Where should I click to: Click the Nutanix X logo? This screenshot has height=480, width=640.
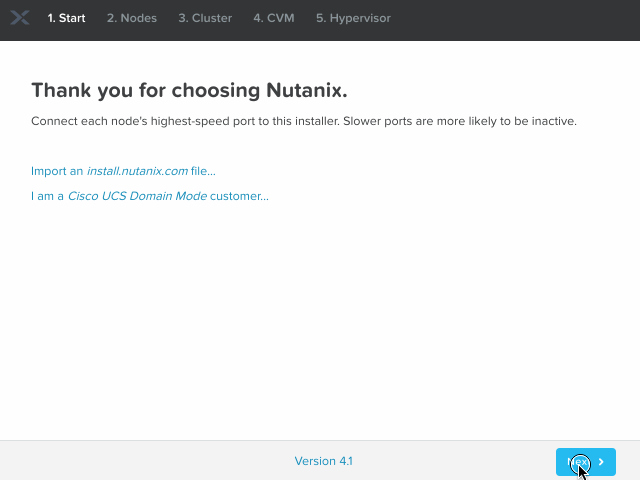point(20,18)
